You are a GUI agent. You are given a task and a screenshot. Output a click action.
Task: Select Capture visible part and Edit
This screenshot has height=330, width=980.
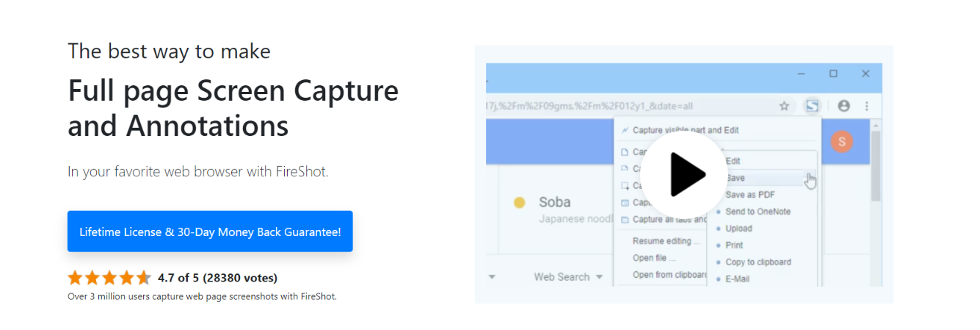686,130
